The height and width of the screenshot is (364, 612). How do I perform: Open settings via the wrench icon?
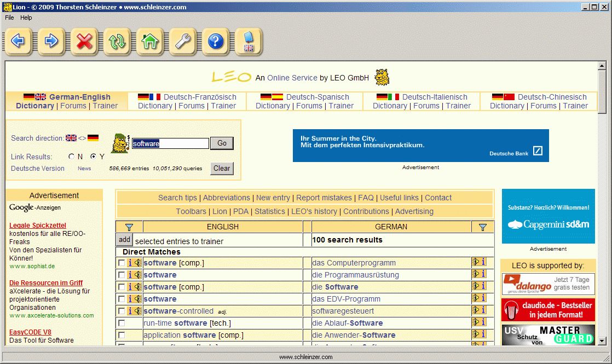[182, 42]
